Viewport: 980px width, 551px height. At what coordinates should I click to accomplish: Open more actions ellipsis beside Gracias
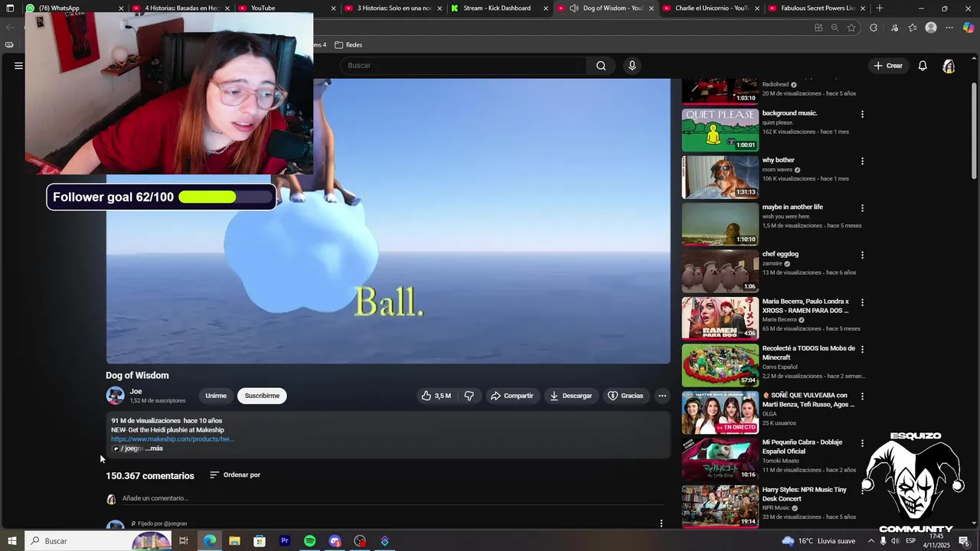[662, 396]
